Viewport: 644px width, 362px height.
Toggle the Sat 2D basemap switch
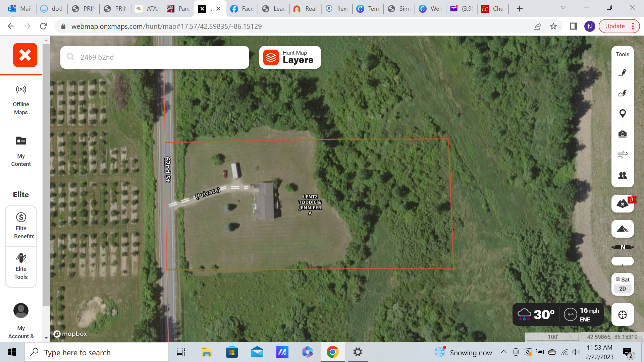point(623,284)
